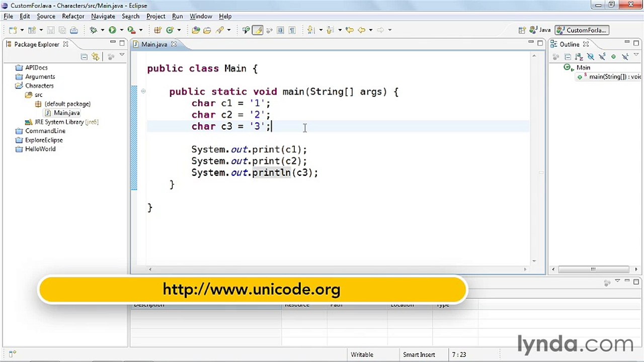Open the Search dropdown arrow
The image size is (644, 362).
click(x=229, y=30)
